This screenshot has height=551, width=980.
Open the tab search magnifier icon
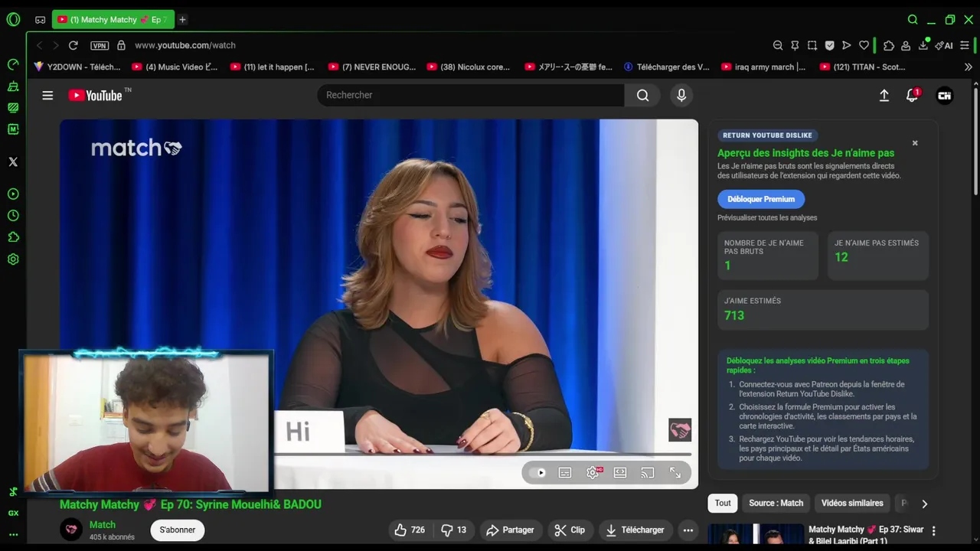pyautogui.click(x=913, y=20)
